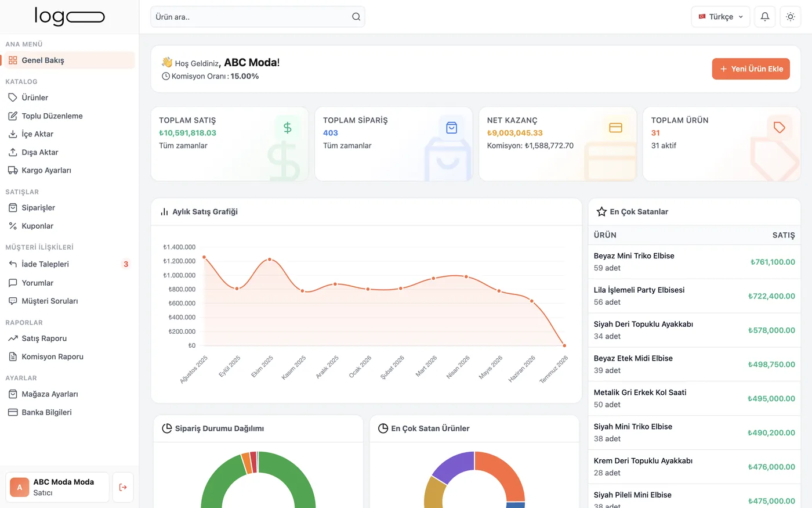The height and width of the screenshot is (508, 812).
Task: Click the logout icon beside ABC Moda
Action: click(x=123, y=487)
